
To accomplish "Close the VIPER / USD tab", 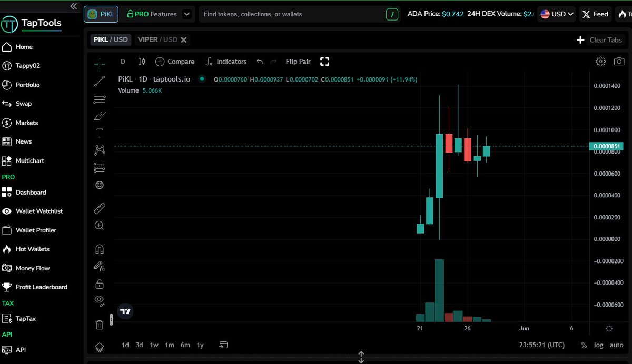I will point(184,39).
